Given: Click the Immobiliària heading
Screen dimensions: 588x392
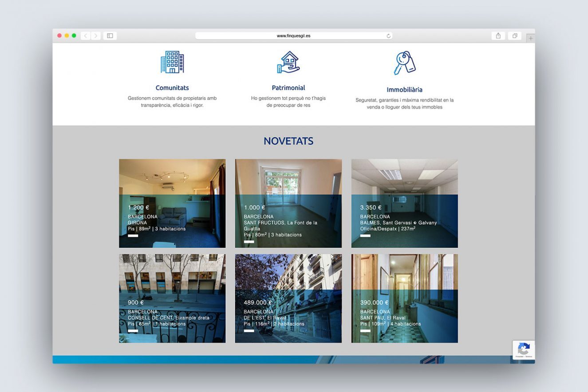Looking at the screenshot, I should [404, 89].
